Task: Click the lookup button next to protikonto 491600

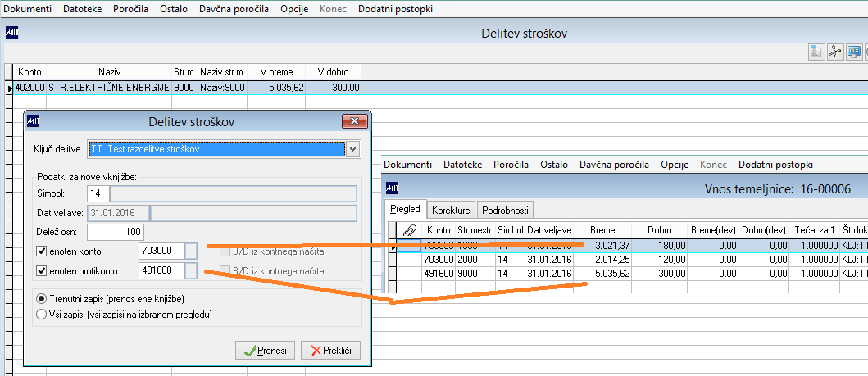Action: click(191, 271)
